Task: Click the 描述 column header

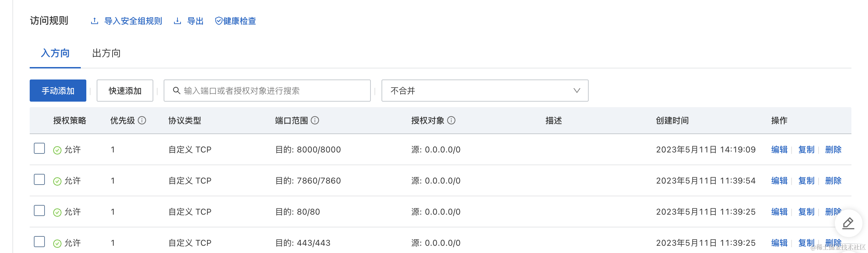Action: 554,120
